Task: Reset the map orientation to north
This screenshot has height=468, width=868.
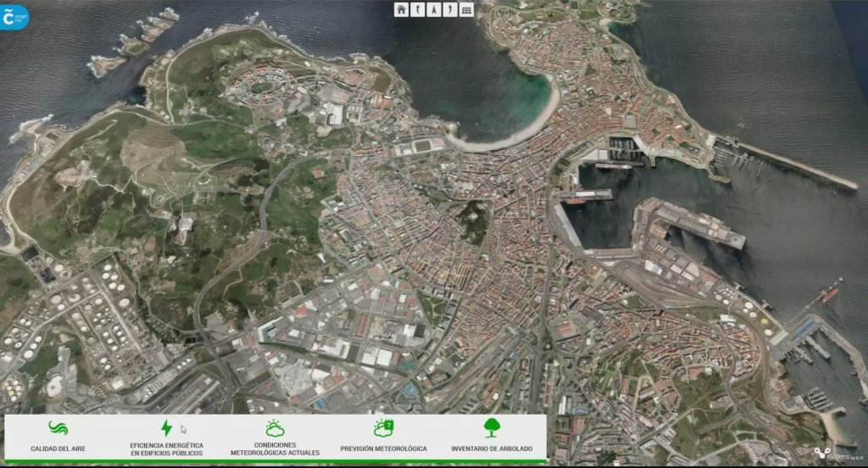Action: (x=434, y=9)
